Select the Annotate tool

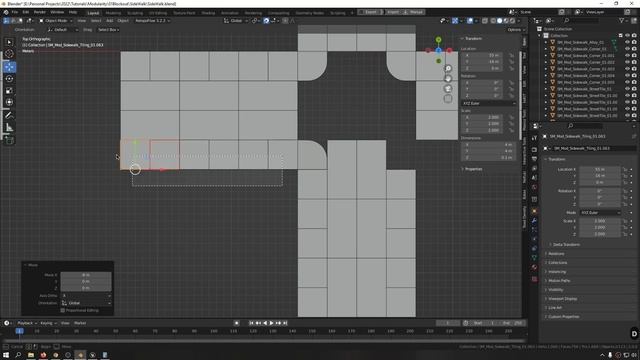click(9, 116)
